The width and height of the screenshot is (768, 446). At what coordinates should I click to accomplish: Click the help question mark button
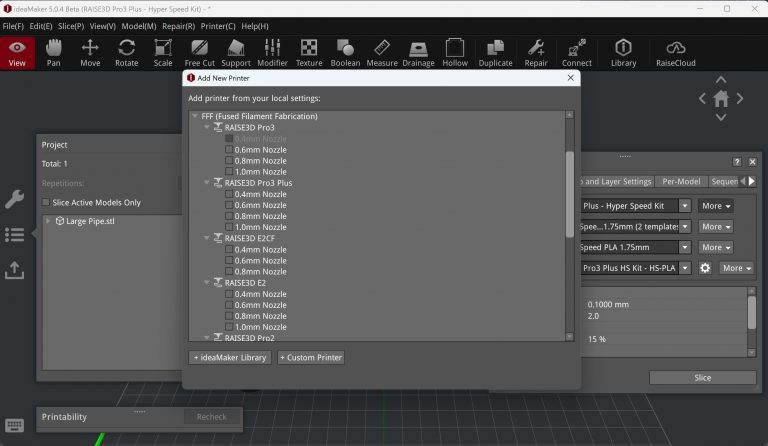[737, 162]
